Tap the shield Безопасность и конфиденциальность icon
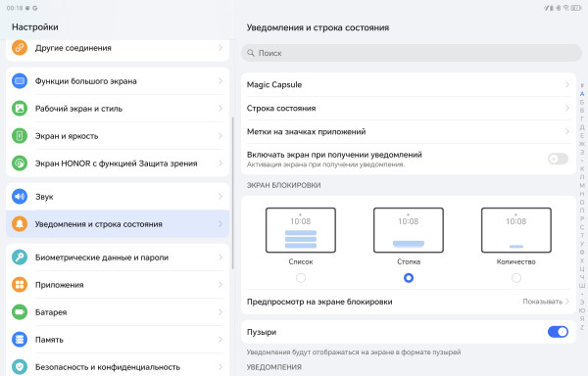This screenshot has width=588, height=376. pos(20,366)
